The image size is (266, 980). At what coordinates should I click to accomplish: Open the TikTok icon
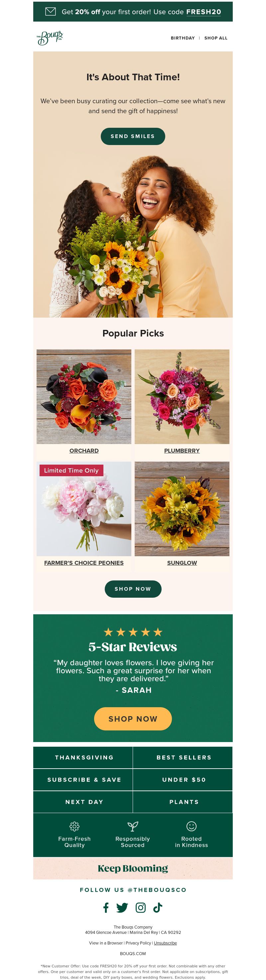[x=157, y=907]
